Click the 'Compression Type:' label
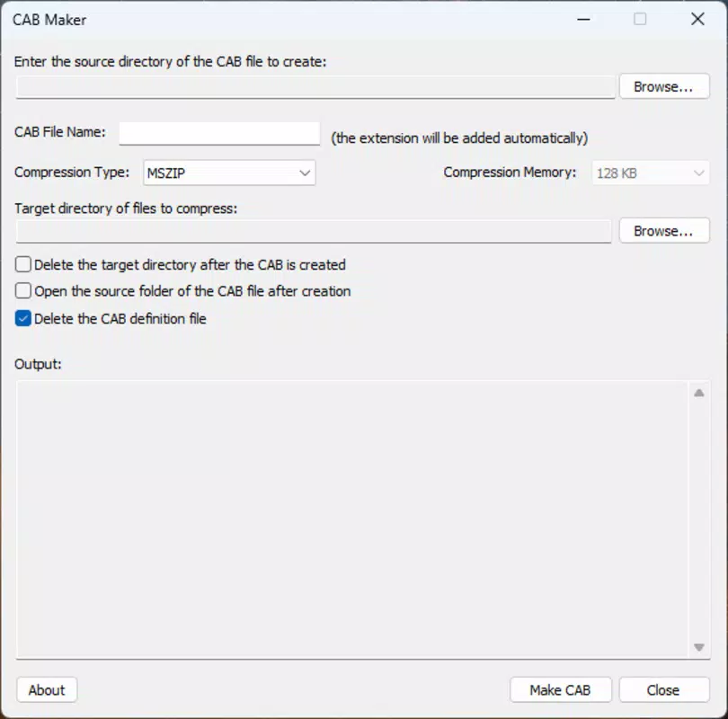Image resolution: width=728 pixels, height=719 pixels. pyautogui.click(x=72, y=173)
